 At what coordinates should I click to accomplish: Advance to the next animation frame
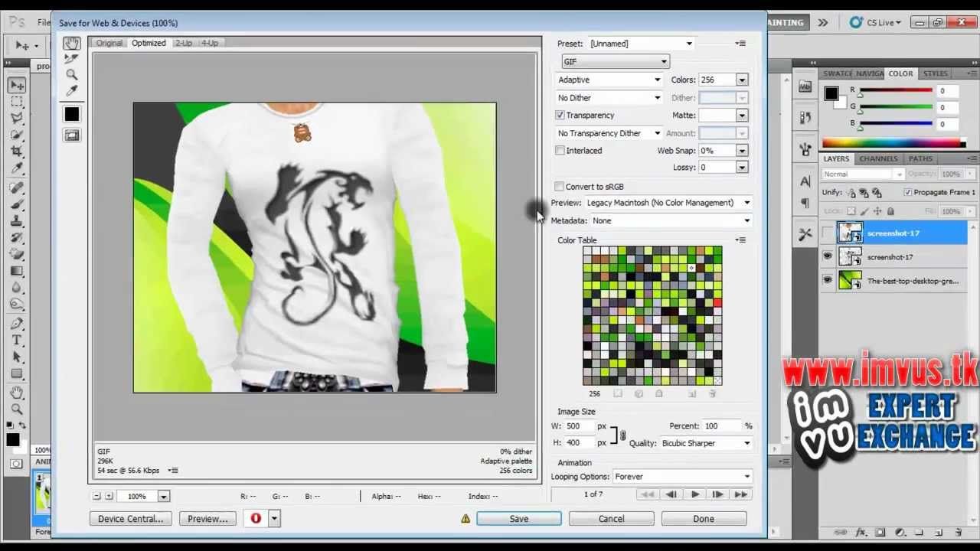coord(717,494)
